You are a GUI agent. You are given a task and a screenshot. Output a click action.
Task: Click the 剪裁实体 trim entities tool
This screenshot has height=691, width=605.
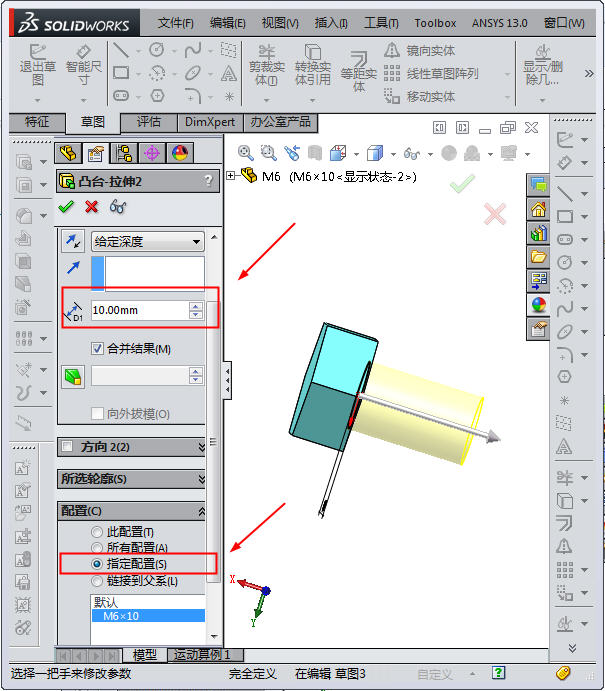point(266,65)
